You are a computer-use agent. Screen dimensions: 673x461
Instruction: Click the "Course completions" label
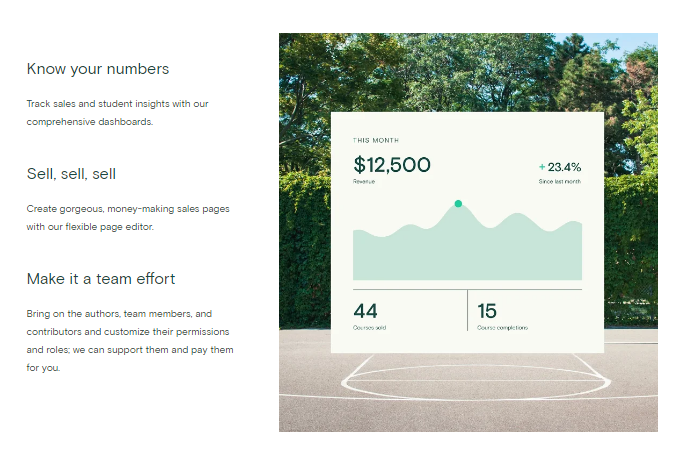point(503,328)
